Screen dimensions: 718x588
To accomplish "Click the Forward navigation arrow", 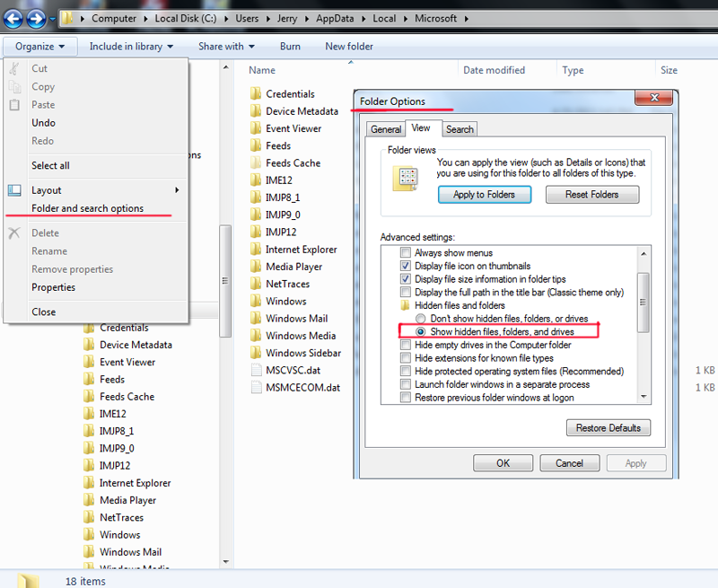I will pyautogui.click(x=34, y=18).
